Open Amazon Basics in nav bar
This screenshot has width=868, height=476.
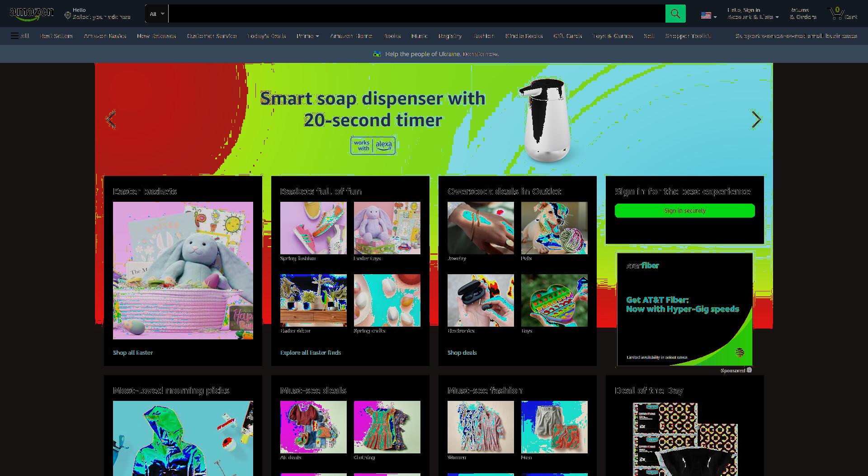pyautogui.click(x=105, y=36)
